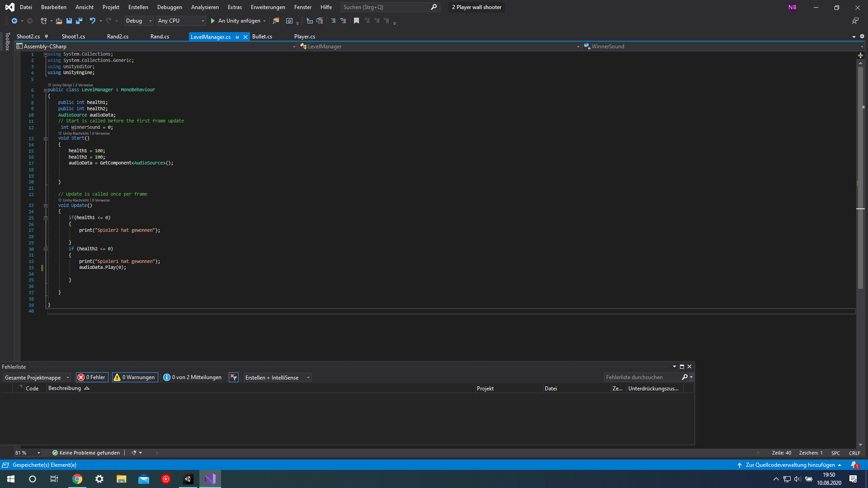This screenshot has height=488, width=868.
Task: Toggle the Mitteilungen filter
Action: (192, 377)
